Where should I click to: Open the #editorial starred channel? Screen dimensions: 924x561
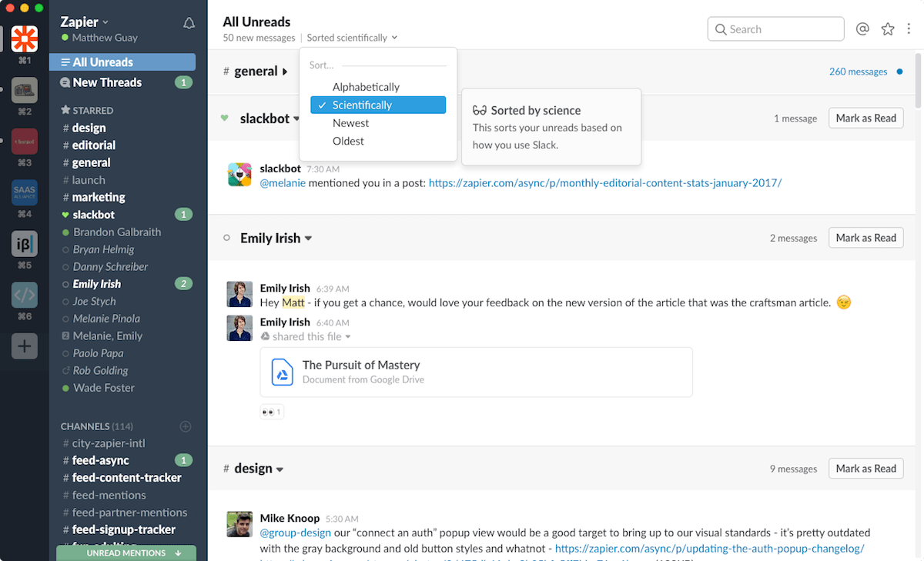click(x=89, y=145)
